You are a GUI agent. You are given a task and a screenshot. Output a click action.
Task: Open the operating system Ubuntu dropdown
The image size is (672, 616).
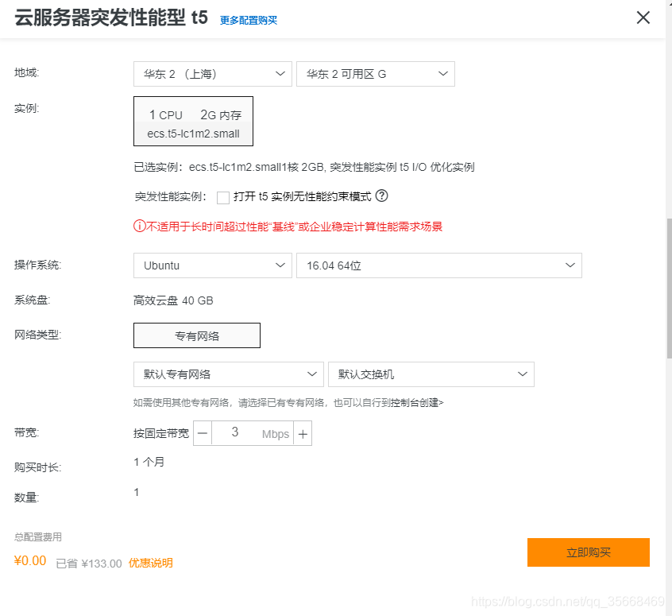(x=212, y=265)
